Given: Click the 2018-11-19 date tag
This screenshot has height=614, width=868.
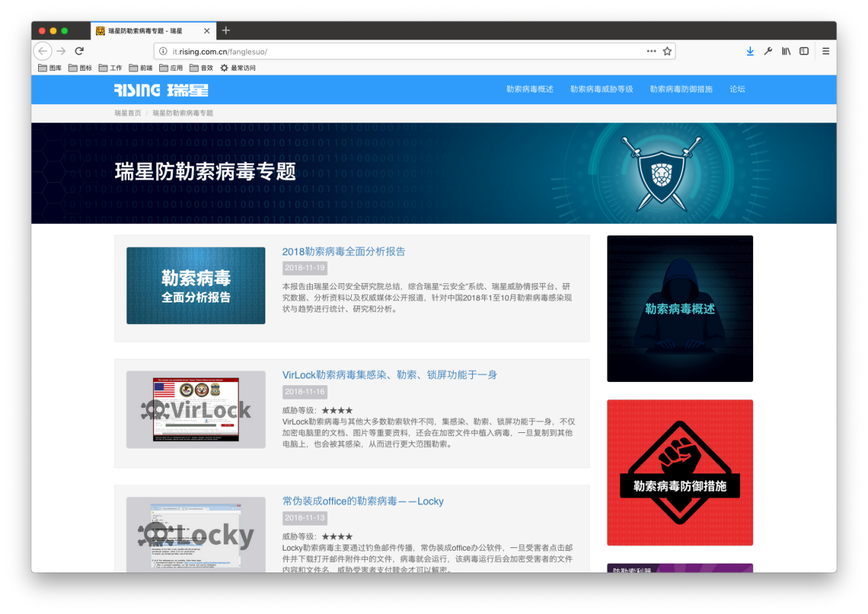Looking at the screenshot, I should (x=305, y=268).
